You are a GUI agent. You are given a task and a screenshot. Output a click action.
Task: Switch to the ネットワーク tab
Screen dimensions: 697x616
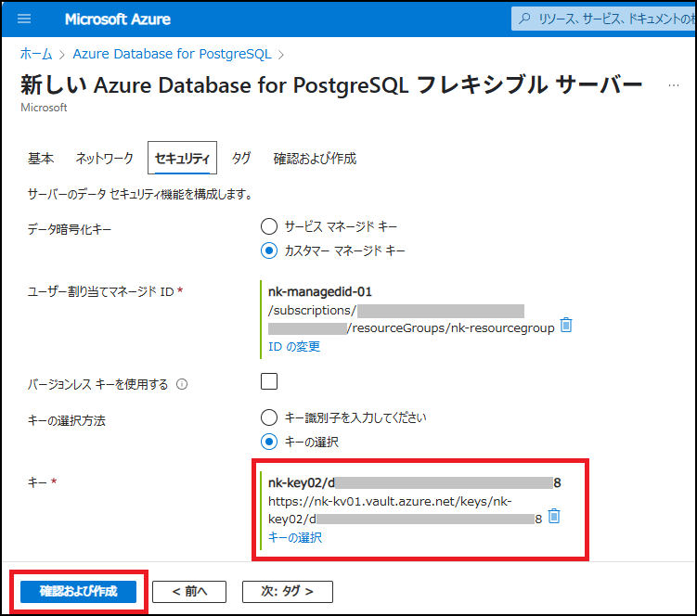point(105,159)
